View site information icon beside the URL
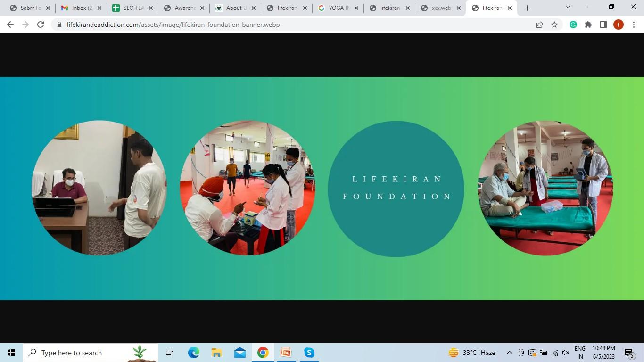This screenshot has height=362, width=644. (59, 25)
